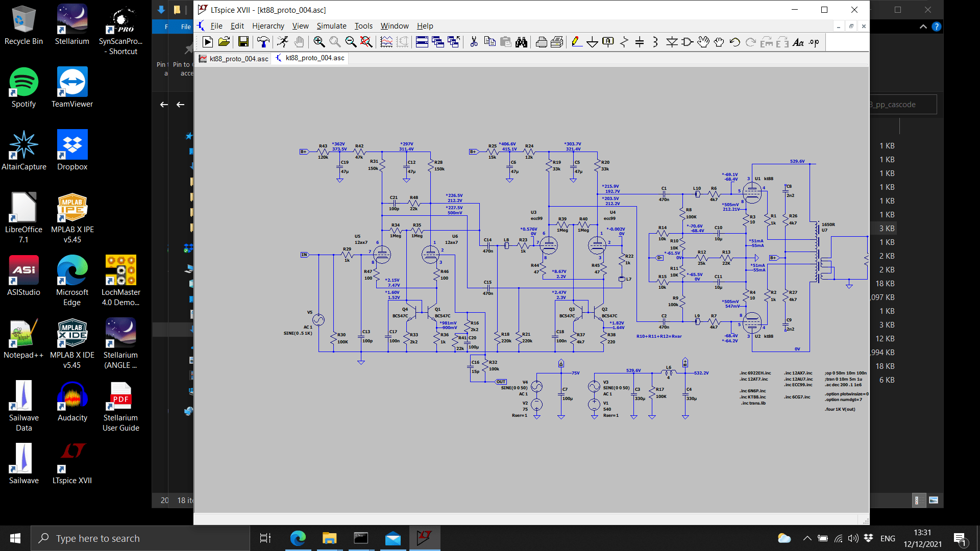
Task: Switch File Explorer to large icons view
Action: pos(934,500)
